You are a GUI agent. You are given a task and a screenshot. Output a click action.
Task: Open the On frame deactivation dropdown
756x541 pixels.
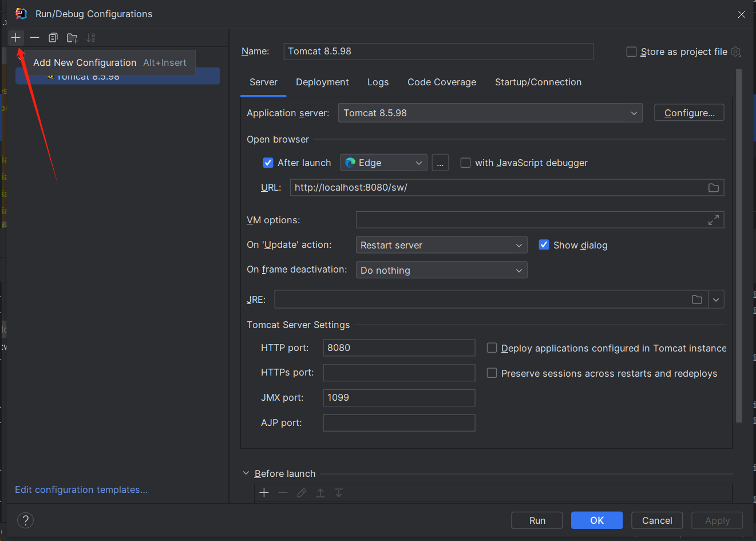pos(441,270)
